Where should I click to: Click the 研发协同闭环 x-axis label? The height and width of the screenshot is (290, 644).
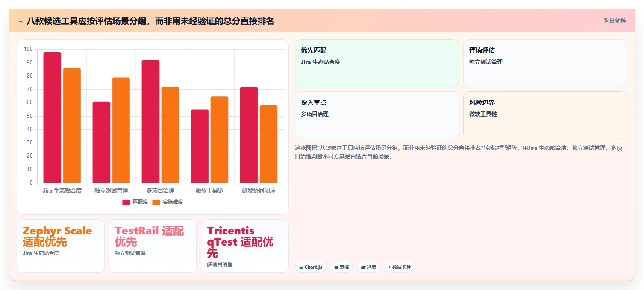pyautogui.click(x=259, y=190)
